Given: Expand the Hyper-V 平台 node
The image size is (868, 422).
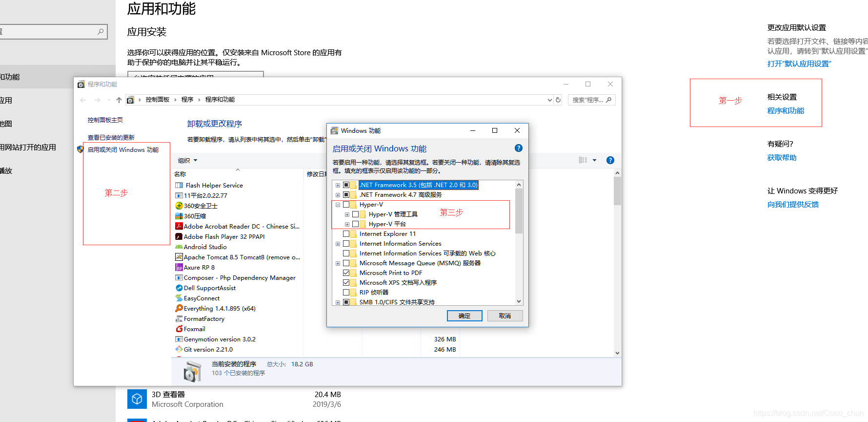Looking at the screenshot, I should pyautogui.click(x=347, y=224).
